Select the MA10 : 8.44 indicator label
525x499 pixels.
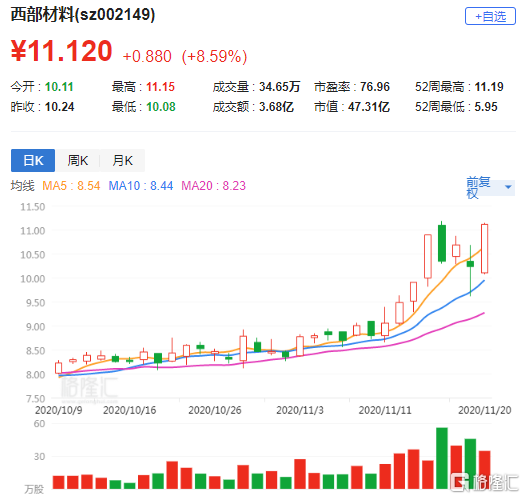tap(141, 186)
